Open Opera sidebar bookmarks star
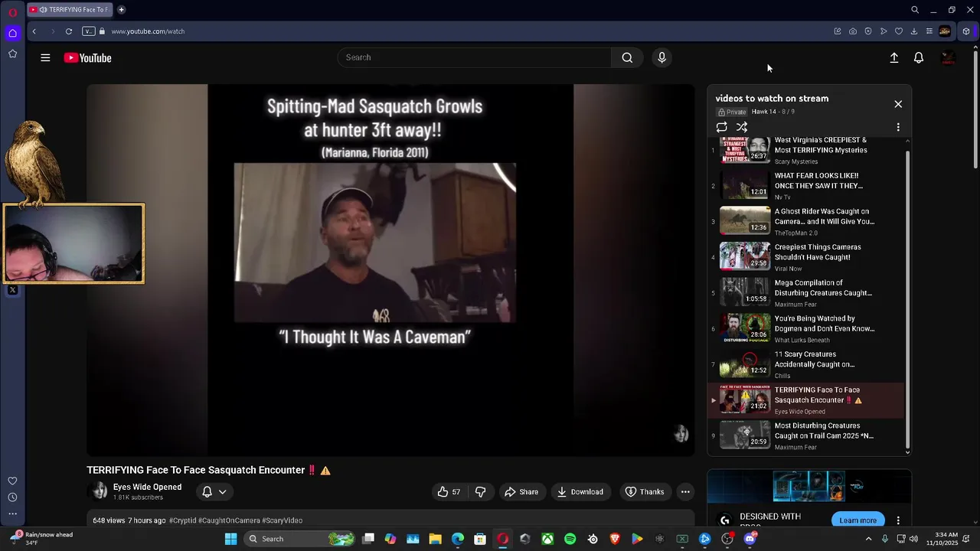The image size is (980, 551). tap(12, 54)
